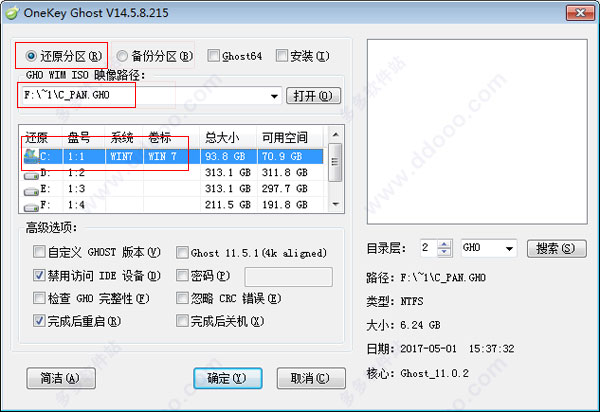Viewport: 600px width, 412px height.
Task: Click the 搜索 search button
Action: tap(554, 247)
